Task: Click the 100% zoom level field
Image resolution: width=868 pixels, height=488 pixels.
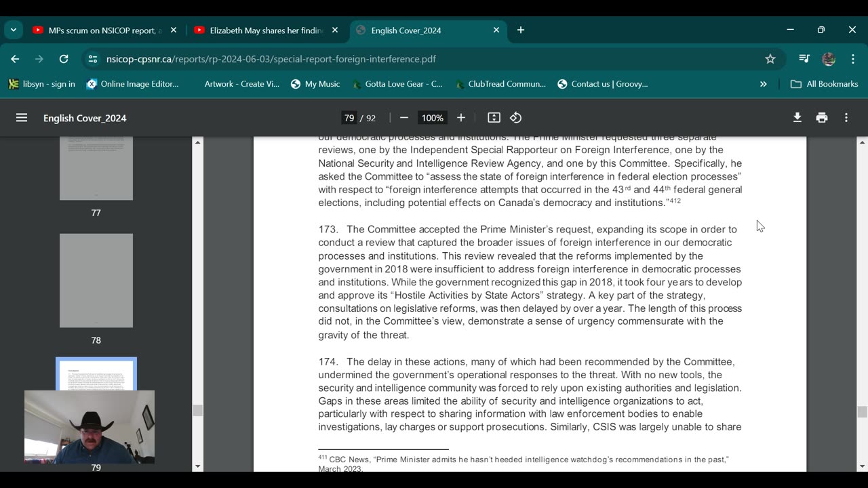Action: tap(432, 118)
